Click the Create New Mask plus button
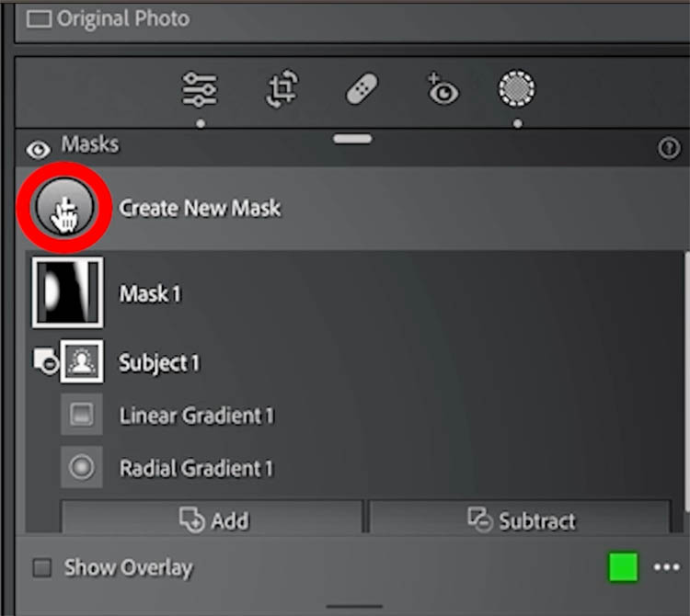The width and height of the screenshot is (690, 616). click(x=64, y=207)
